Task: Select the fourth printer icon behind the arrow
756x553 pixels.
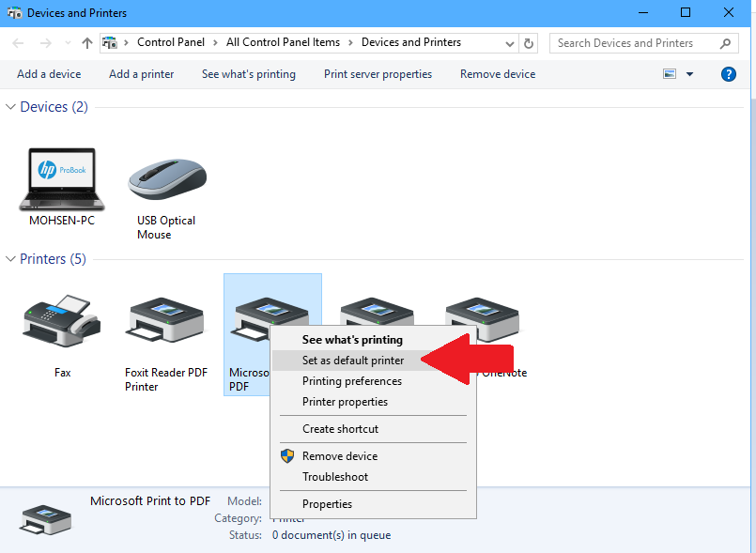Action: pos(377,311)
